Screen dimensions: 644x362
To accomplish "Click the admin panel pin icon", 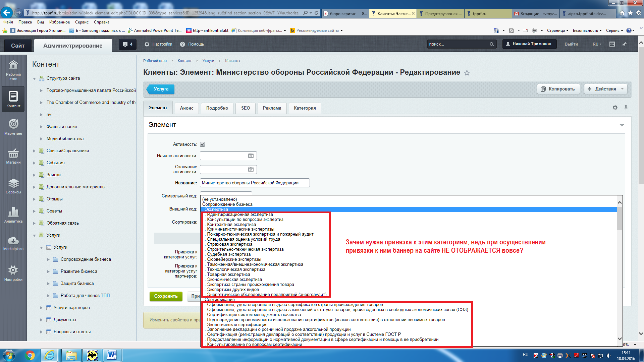I will (624, 44).
